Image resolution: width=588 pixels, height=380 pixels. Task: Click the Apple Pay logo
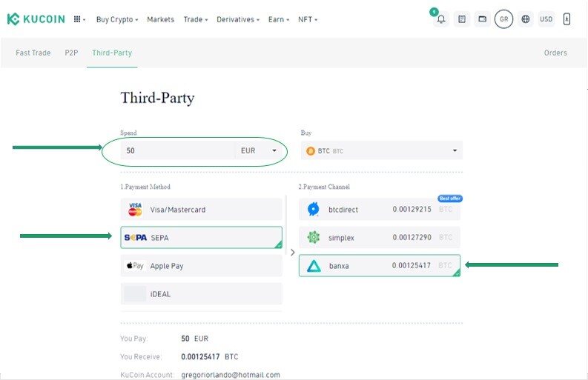coord(135,266)
